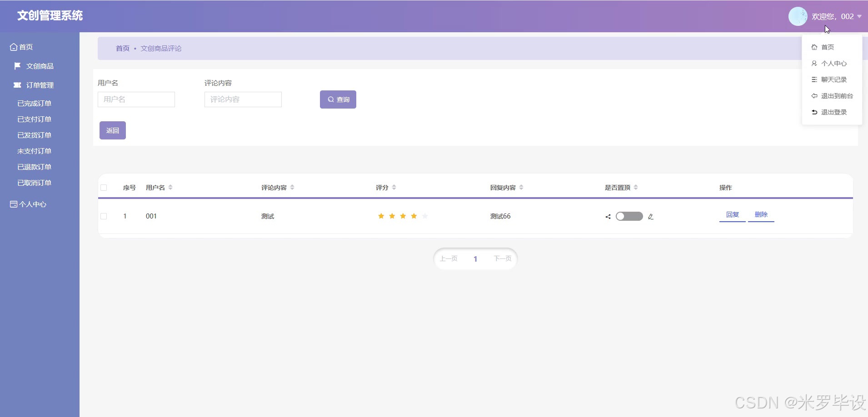This screenshot has width=868, height=417.
Task: Open 聊天记录 from the dropdown menu
Action: (x=832, y=80)
